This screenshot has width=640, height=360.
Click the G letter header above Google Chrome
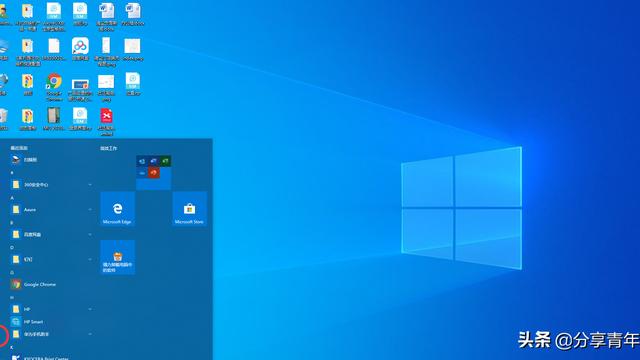click(12, 272)
